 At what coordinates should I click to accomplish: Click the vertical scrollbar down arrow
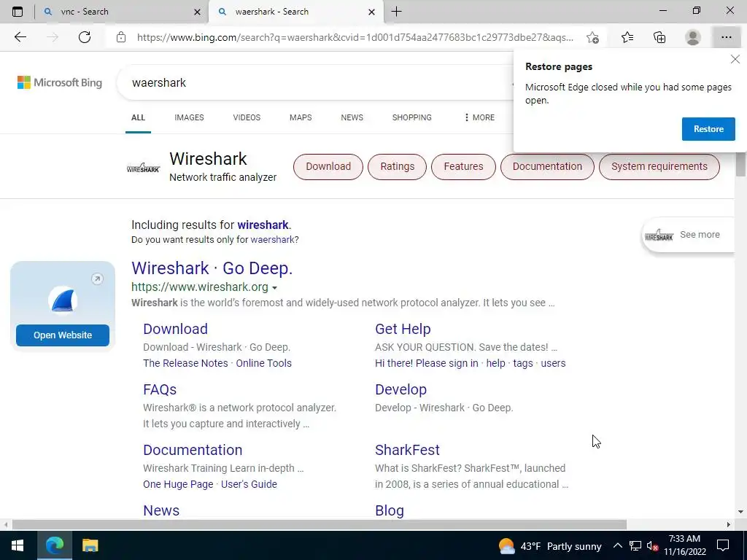(740, 512)
